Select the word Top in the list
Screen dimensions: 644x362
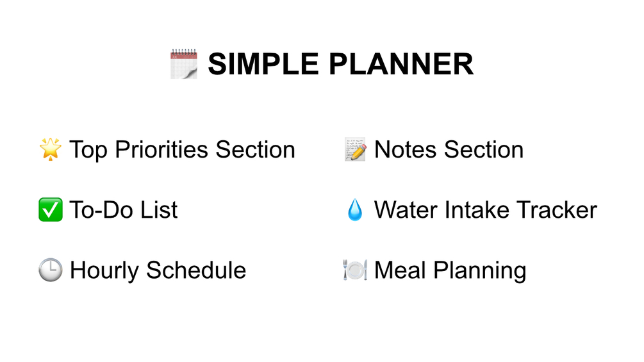coord(89,150)
